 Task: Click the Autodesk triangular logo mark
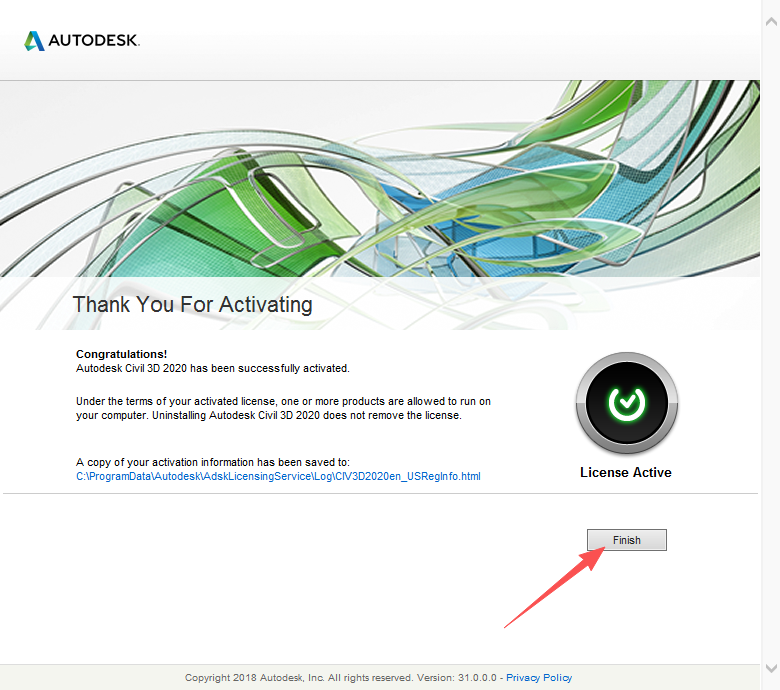click(35, 41)
